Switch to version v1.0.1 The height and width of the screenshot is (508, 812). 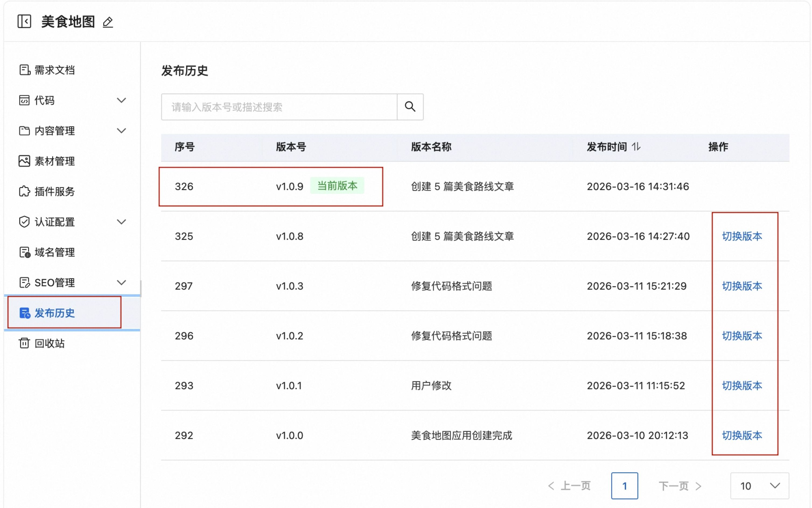pyautogui.click(x=742, y=385)
